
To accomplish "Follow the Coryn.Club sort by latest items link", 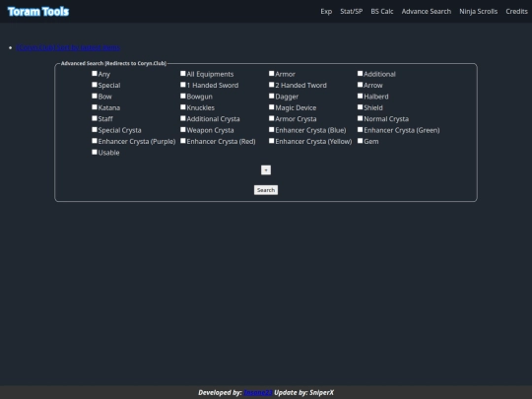I will [68, 47].
